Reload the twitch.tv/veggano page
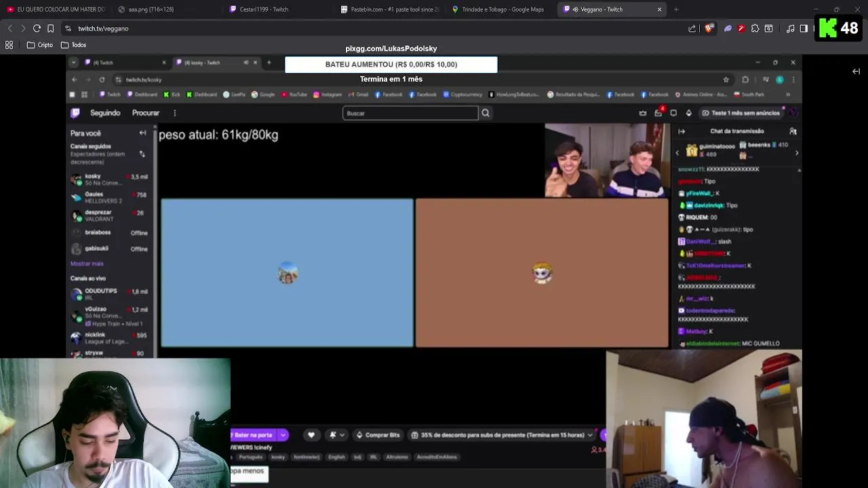 (x=37, y=28)
